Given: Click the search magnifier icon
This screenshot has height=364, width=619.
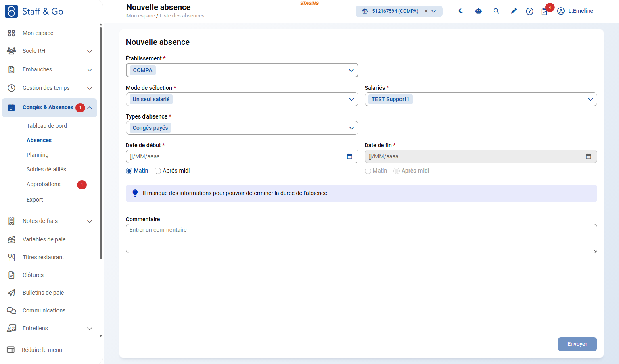Looking at the screenshot, I should pos(496,11).
